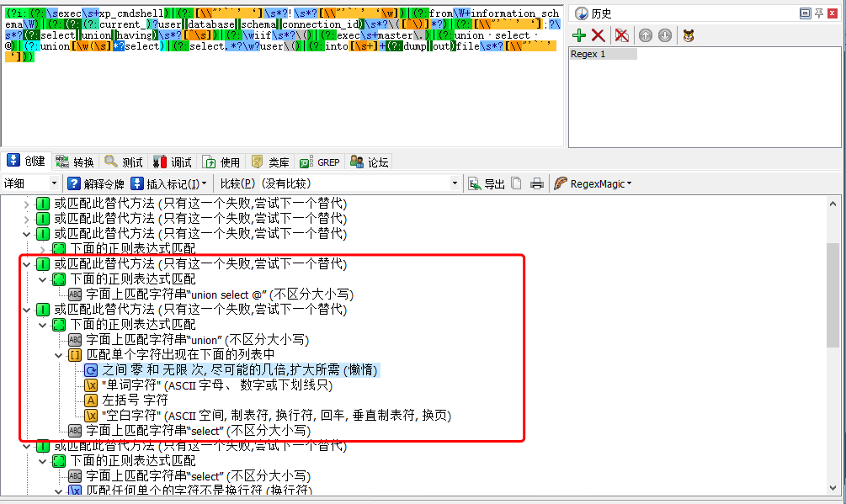The height and width of the screenshot is (504, 846).
Task: Add a new regex to the history list
Action: click(578, 35)
